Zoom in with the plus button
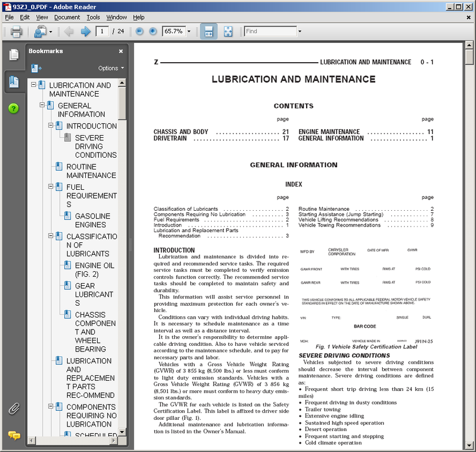This screenshot has height=452, width=476. coord(153,31)
